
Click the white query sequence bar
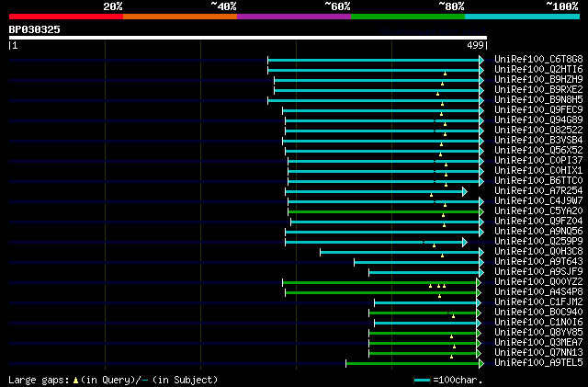click(248, 38)
